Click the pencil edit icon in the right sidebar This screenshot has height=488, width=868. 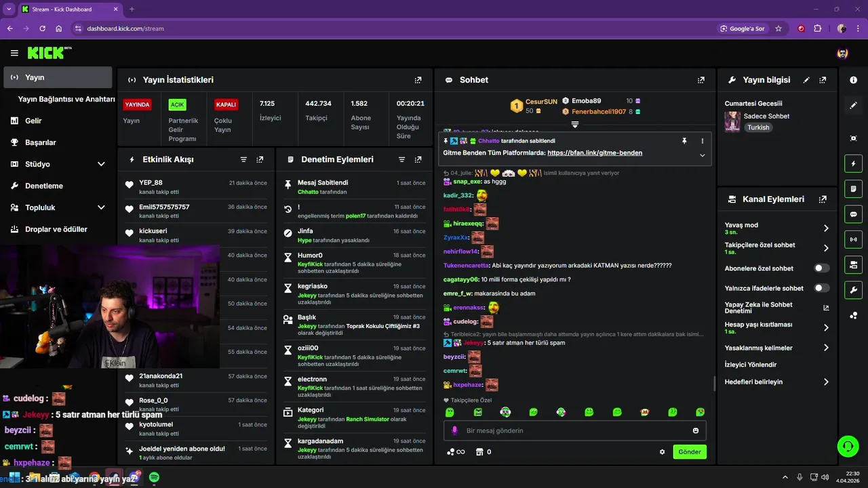[x=853, y=105]
